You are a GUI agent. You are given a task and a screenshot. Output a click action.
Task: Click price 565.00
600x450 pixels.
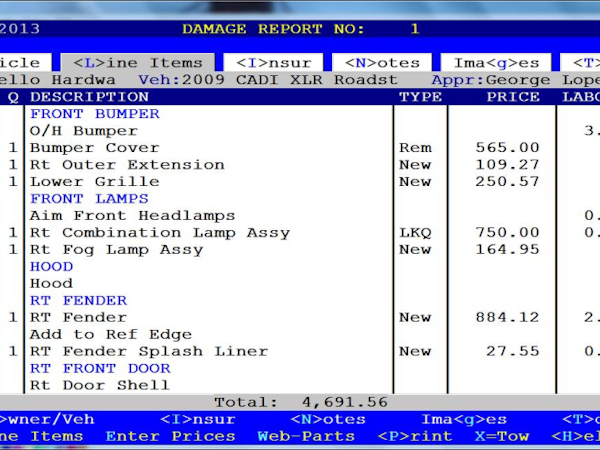point(507,148)
